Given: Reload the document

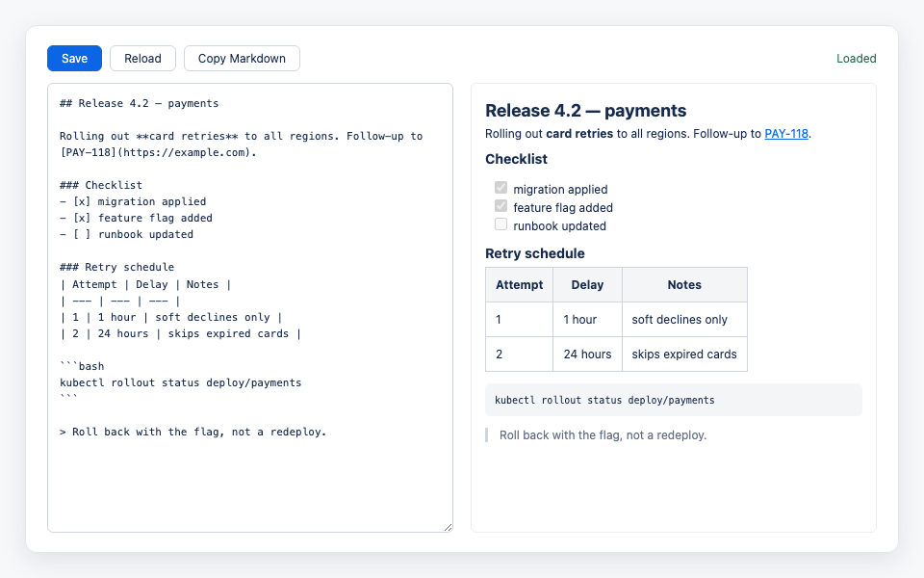Looking at the screenshot, I should point(142,59).
